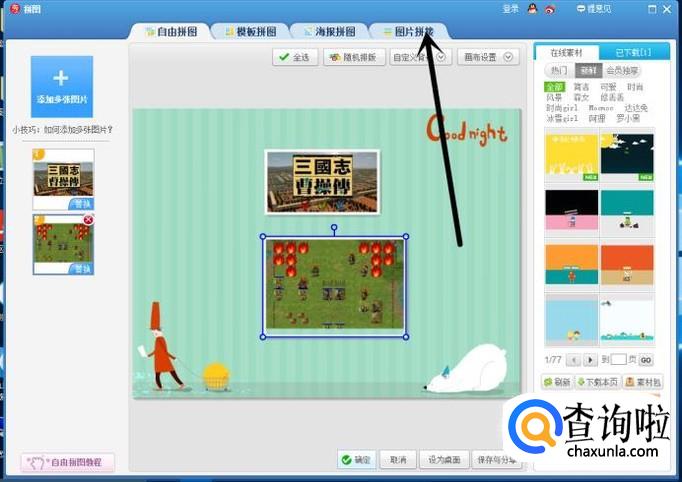Open the 提意见 feedback link

[594, 9]
